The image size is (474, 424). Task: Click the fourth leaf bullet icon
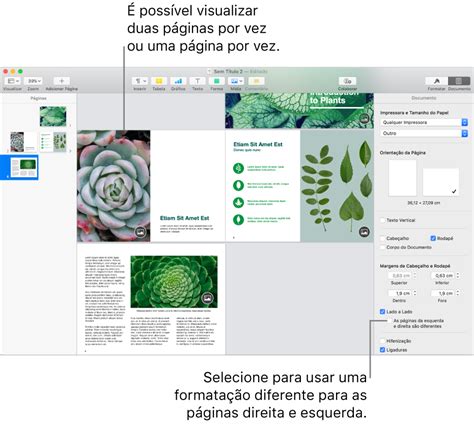238,220
